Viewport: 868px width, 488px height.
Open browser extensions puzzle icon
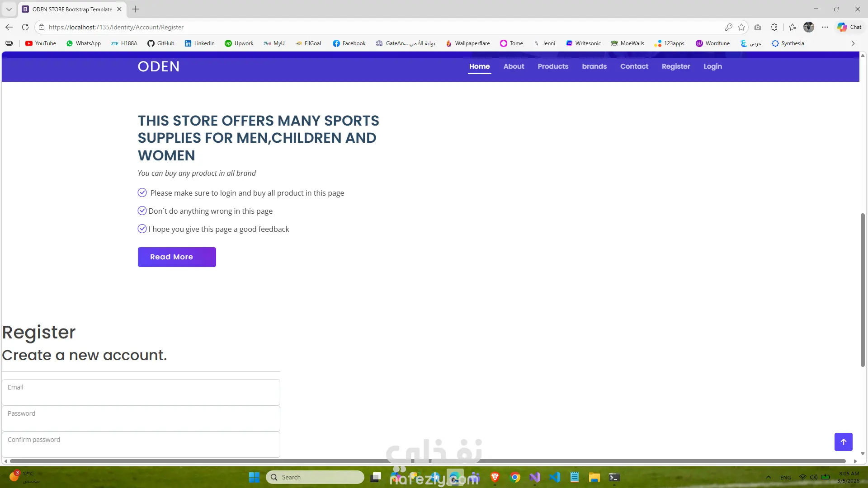[774, 27]
